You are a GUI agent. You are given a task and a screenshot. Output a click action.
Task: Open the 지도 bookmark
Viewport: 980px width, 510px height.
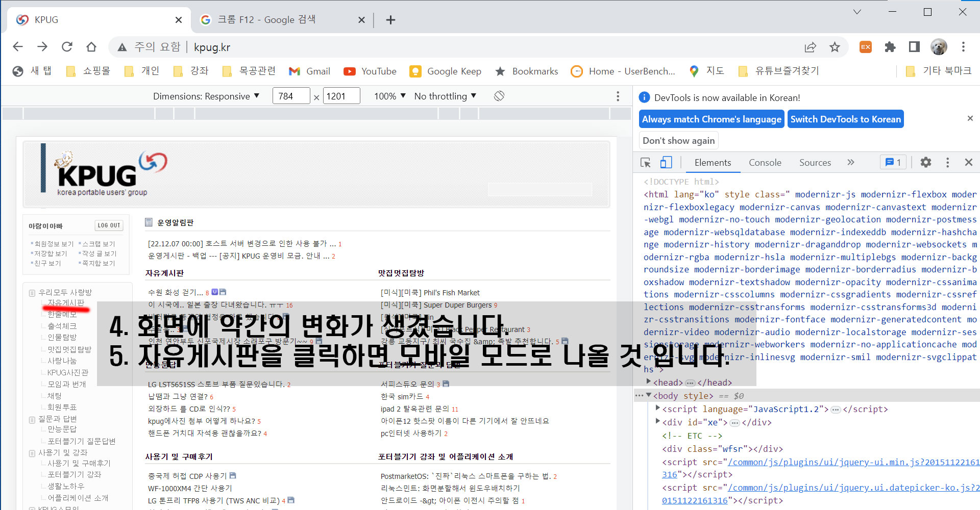pos(706,71)
